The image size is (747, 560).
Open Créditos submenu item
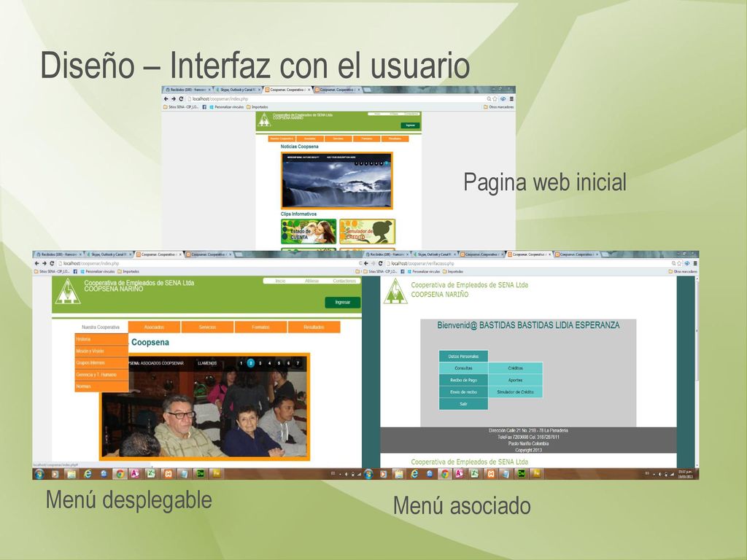coord(516,368)
